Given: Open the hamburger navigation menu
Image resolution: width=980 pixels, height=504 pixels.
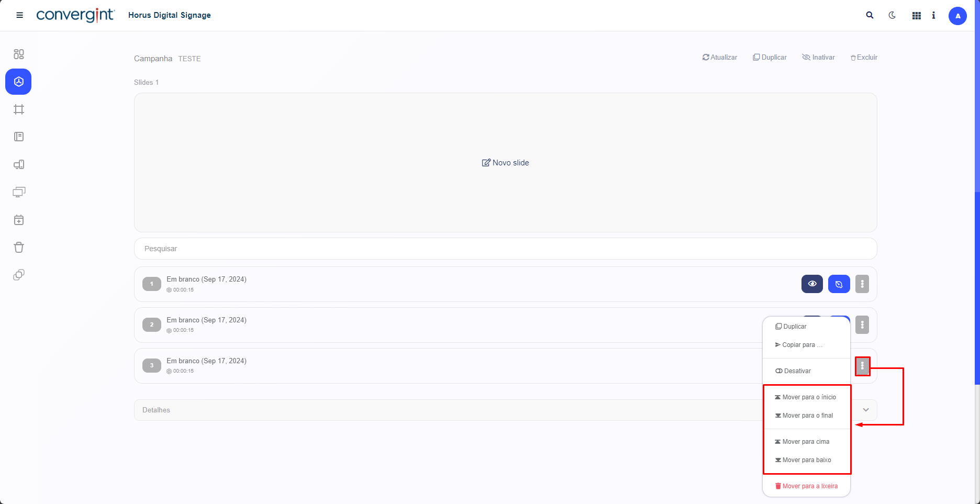Looking at the screenshot, I should point(19,15).
